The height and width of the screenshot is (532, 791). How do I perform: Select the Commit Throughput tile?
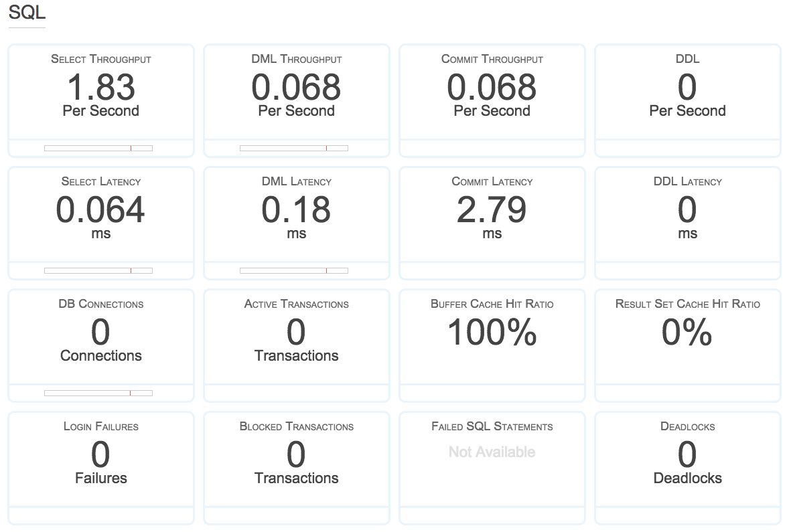[492, 92]
